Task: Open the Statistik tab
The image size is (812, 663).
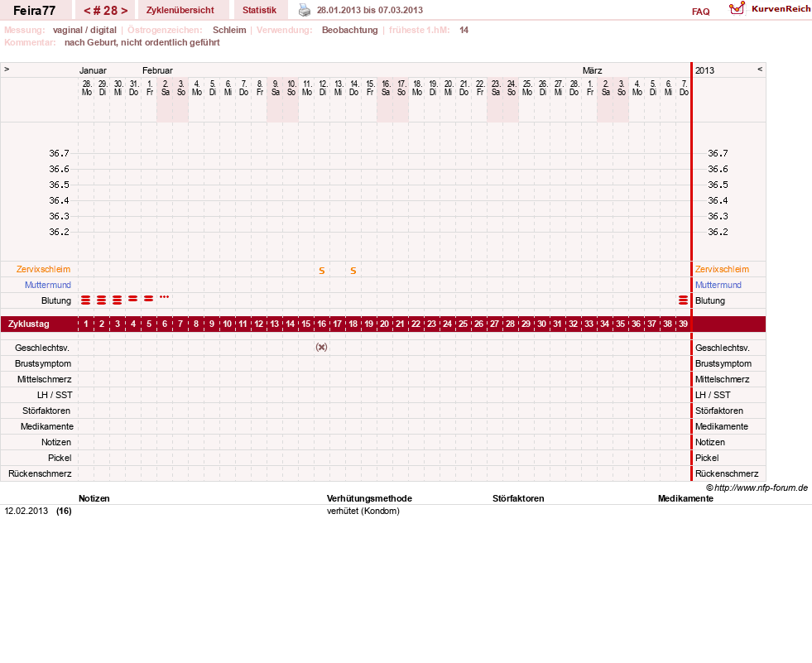Action: [259, 10]
